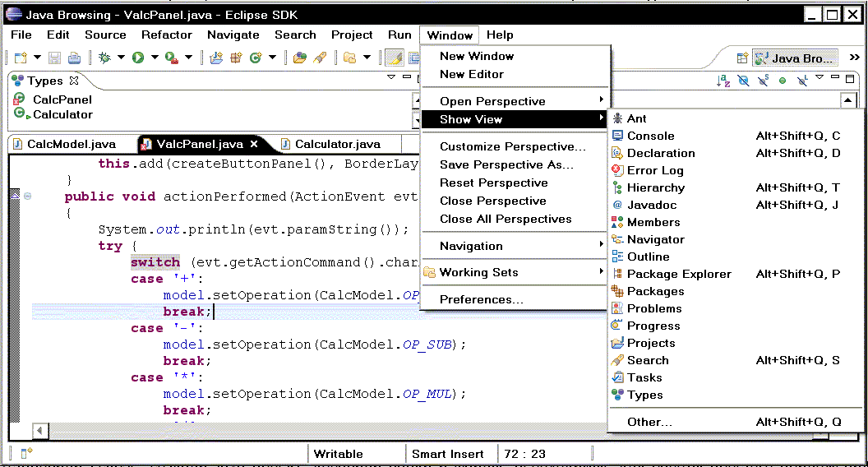
Task: Toggle Hide Fields filter
Action: (x=743, y=81)
